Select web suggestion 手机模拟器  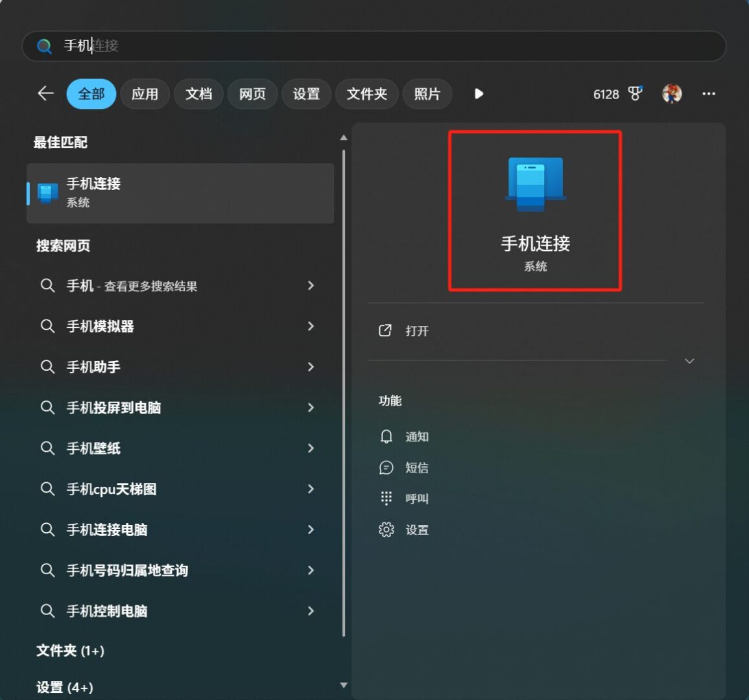(x=180, y=326)
